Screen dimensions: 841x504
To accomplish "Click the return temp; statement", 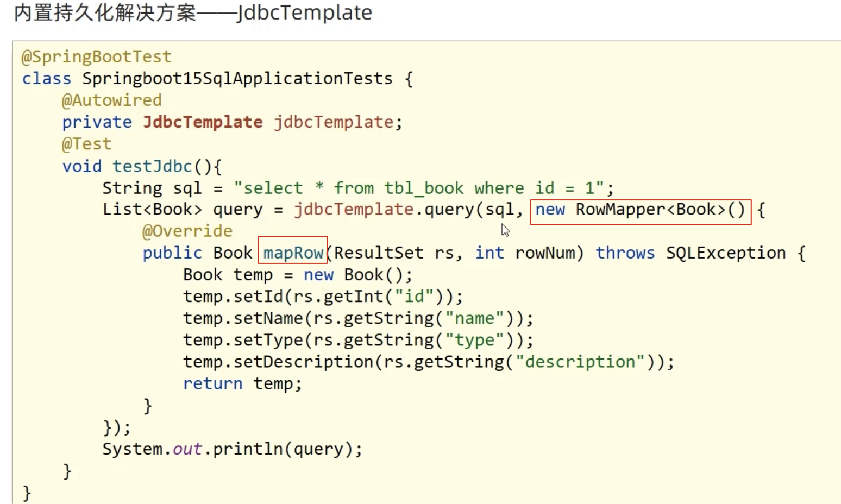I will coord(242,384).
